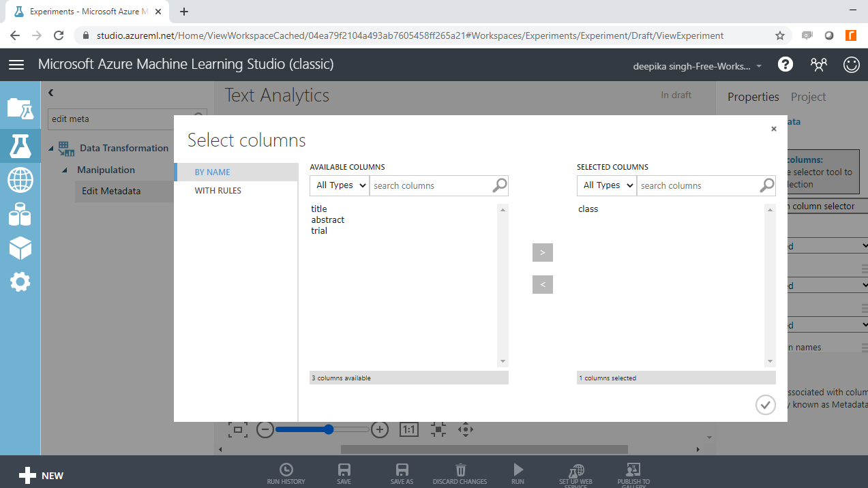The height and width of the screenshot is (488, 868).
Task: Open the workspace name dropdown
Action: 698,66
